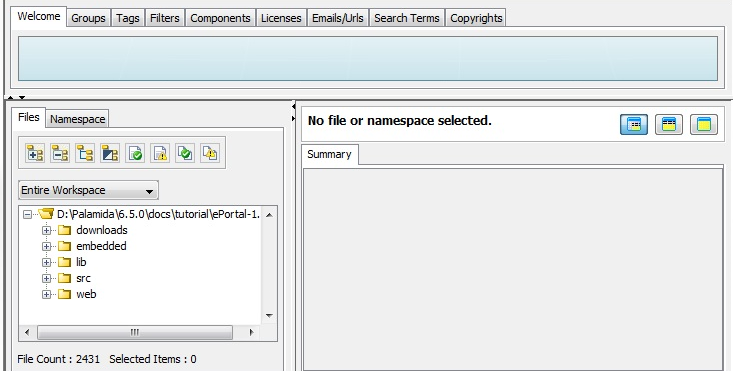Click the tree icon with half-dark diagonal box
Image resolution: width=733 pixels, height=371 pixels.
[110, 153]
